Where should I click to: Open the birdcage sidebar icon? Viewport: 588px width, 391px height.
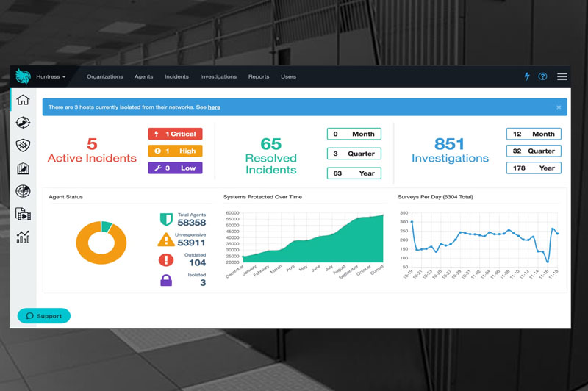point(23,168)
